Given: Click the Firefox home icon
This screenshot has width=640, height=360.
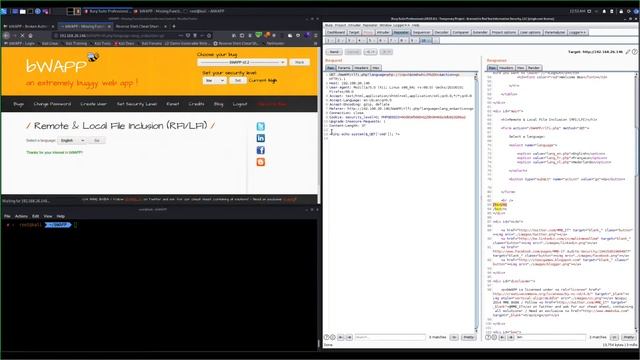Looking at the screenshot, I should [31, 36].
